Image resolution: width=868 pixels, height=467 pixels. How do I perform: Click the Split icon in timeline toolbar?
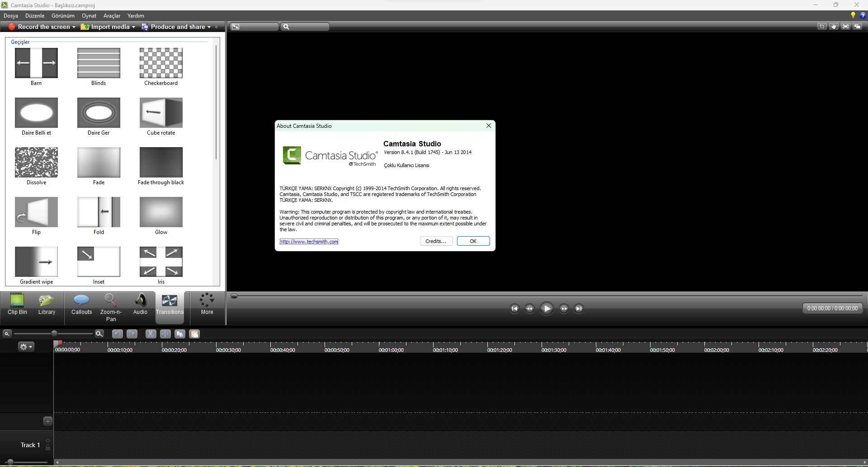165,334
